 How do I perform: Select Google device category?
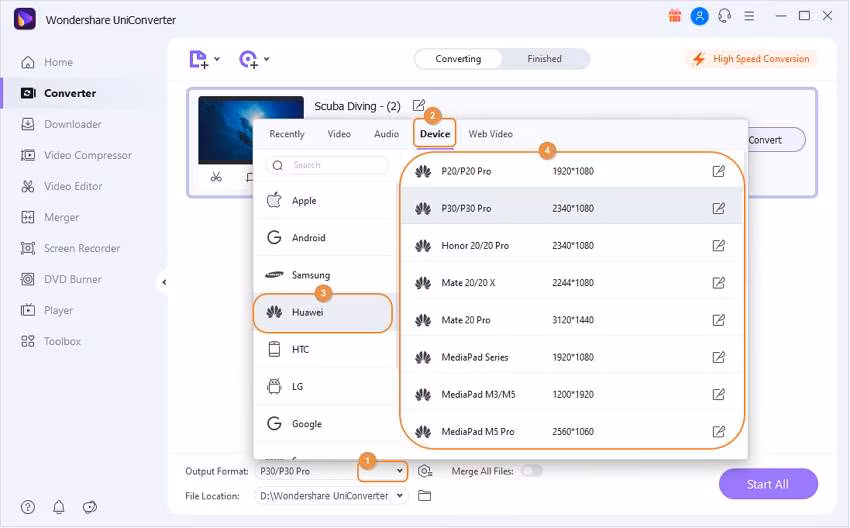[x=325, y=423]
